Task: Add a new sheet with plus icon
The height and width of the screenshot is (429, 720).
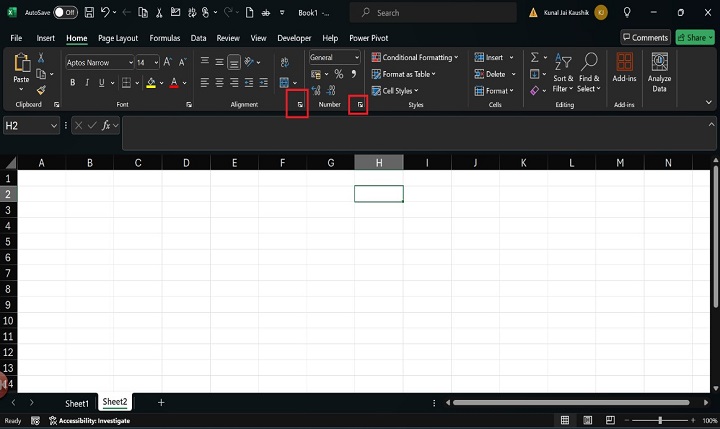Action: (161, 402)
